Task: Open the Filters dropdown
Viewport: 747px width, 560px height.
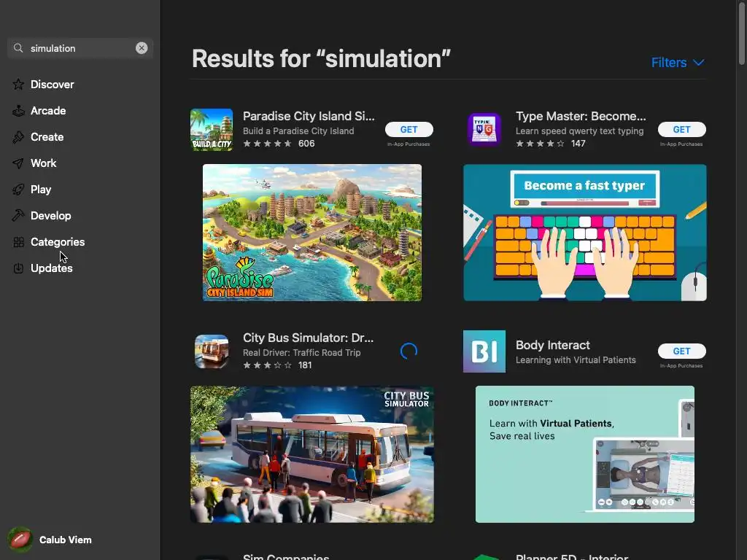Action: tap(678, 63)
